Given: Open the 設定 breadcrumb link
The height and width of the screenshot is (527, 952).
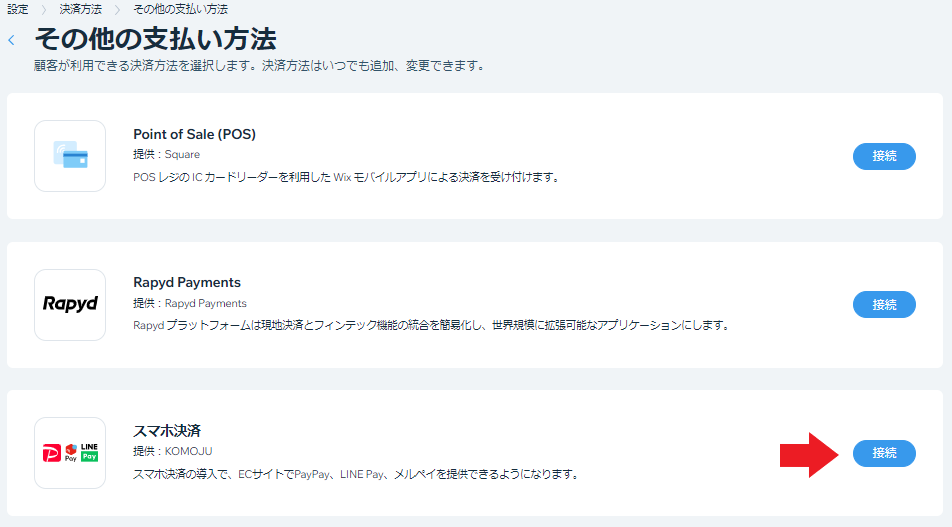Looking at the screenshot, I should click(x=18, y=9).
